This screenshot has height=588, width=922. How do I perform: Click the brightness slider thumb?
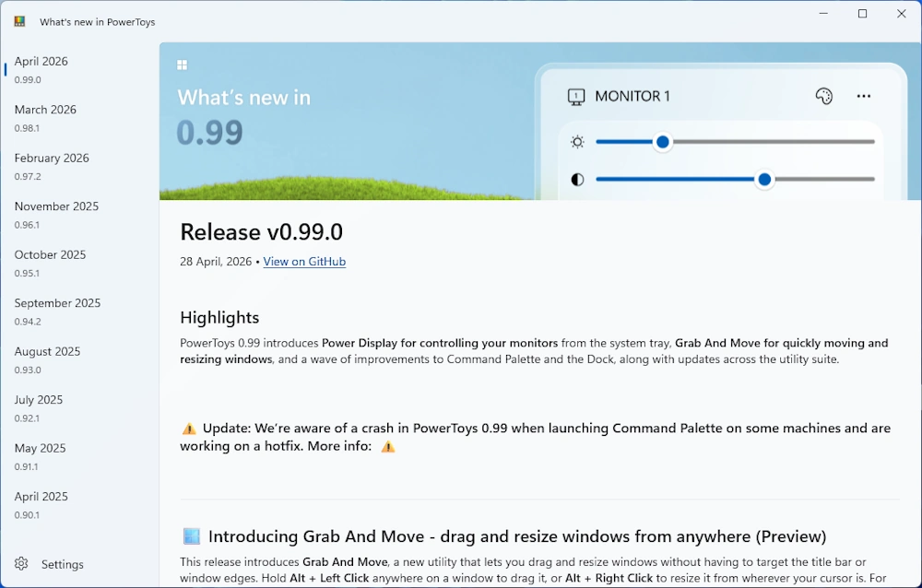coord(662,142)
